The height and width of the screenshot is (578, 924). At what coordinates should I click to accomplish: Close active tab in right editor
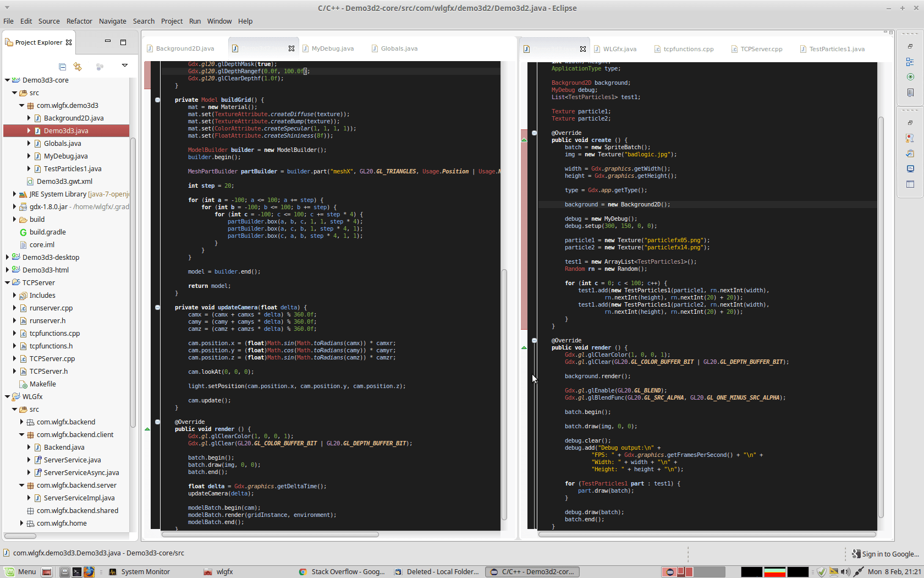coord(583,49)
